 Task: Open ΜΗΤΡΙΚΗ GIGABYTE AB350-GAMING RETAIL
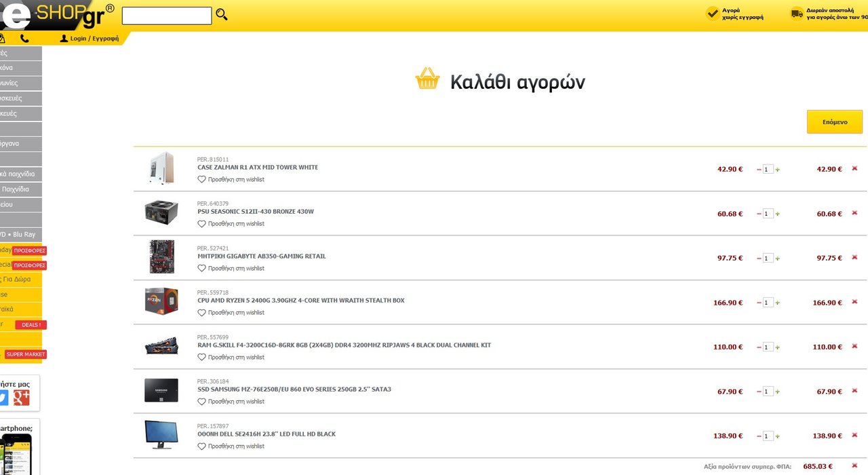pyautogui.click(x=262, y=256)
